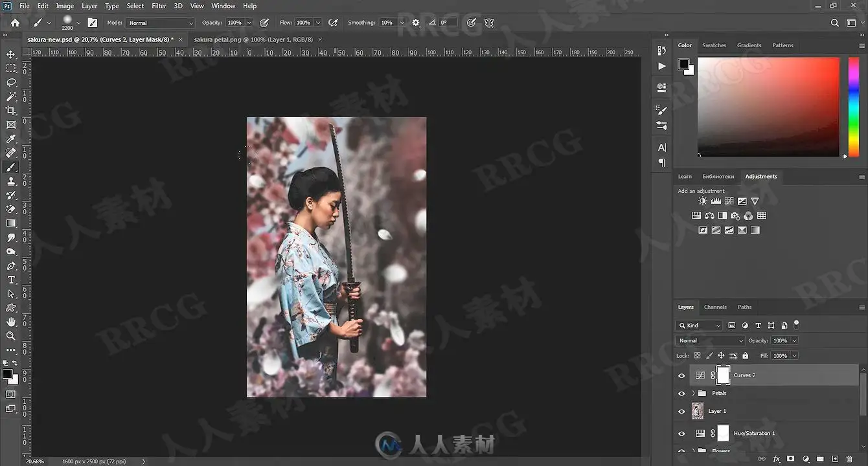Choose the Type tool
This screenshot has height=466, width=868.
(x=11, y=280)
